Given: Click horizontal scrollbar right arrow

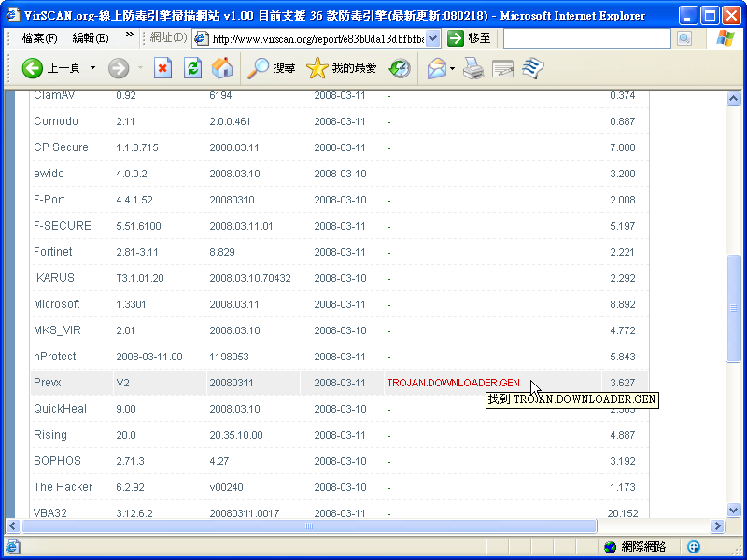Looking at the screenshot, I should click(717, 525).
